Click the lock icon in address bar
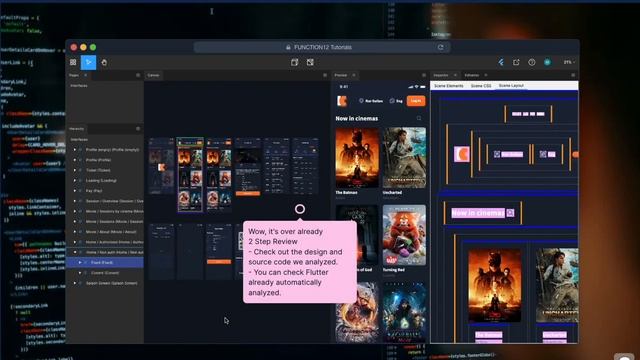This screenshot has height=360, width=640. click(288, 47)
